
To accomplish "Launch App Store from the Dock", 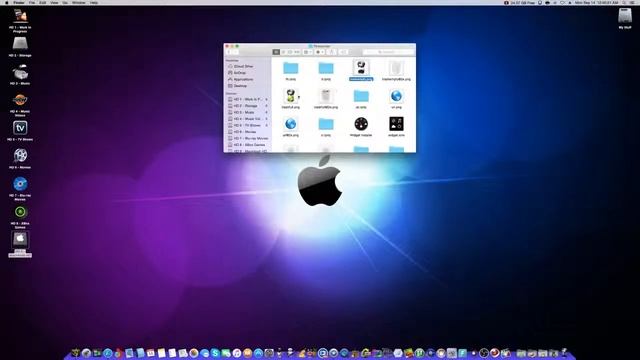I will [258, 353].
